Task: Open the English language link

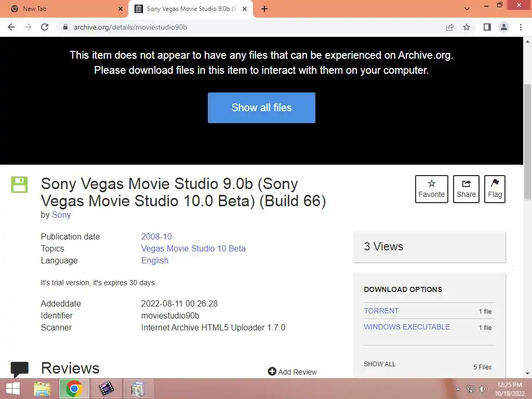Action: [x=155, y=261]
